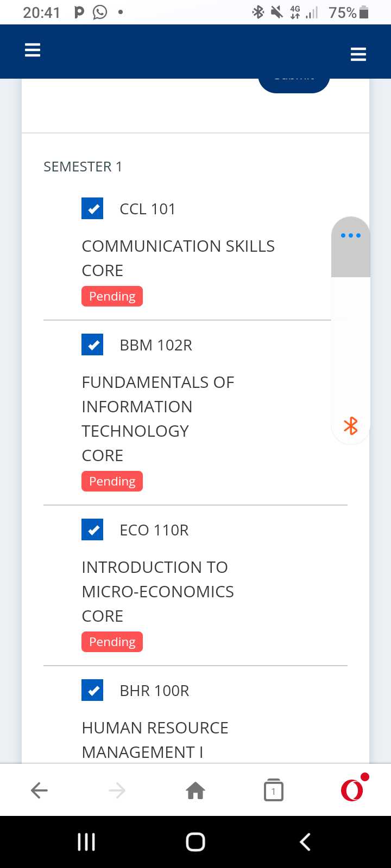Open the left hamburger menu
This screenshot has height=868, width=391.
33,50
